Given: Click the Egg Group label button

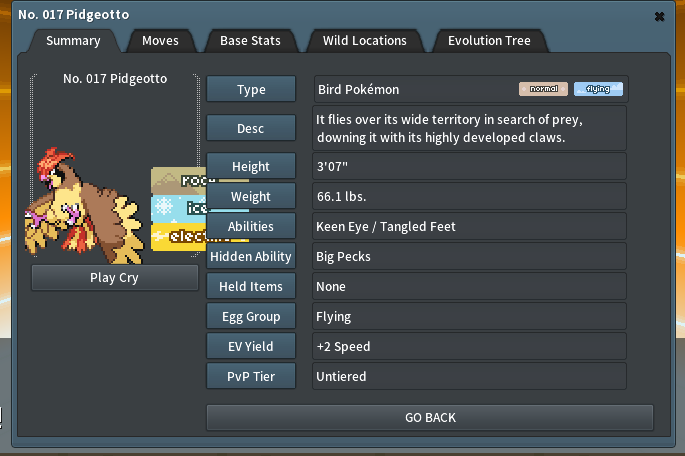Looking at the screenshot, I should tap(251, 316).
